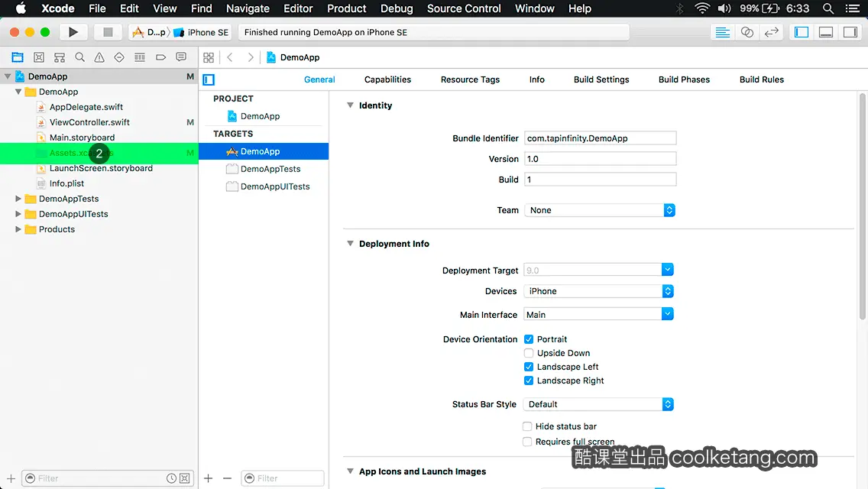Collapse the DemoApp group folder
Image resolution: width=868 pixels, height=489 pixels.
(18, 92)
